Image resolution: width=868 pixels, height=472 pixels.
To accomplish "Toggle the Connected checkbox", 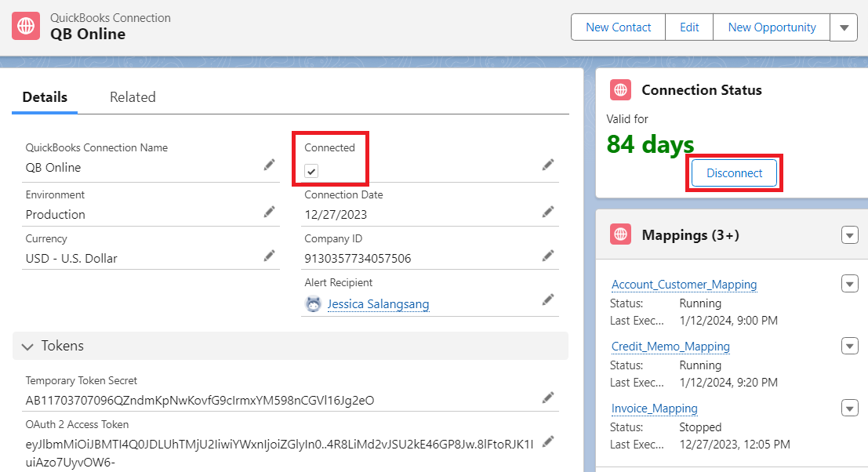I will 311,171.
